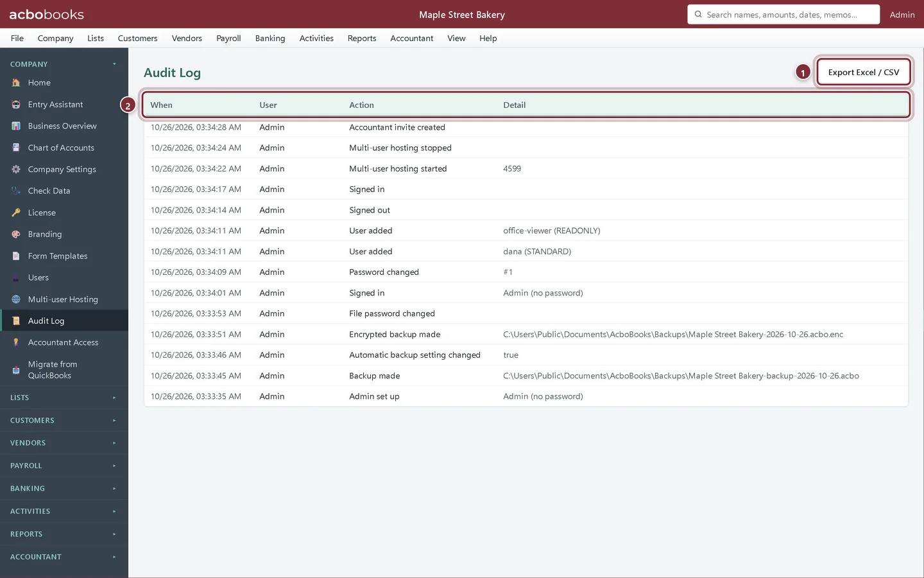The image size is (924, 578).
Task: Open Entry Assistant via its icon
Action: (16, 105)
